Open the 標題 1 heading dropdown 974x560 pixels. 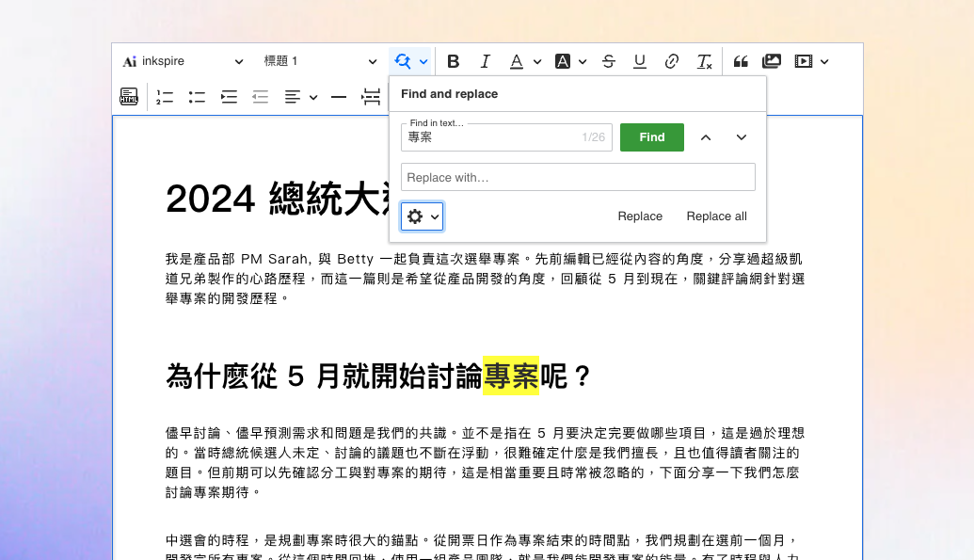(320, 61)
